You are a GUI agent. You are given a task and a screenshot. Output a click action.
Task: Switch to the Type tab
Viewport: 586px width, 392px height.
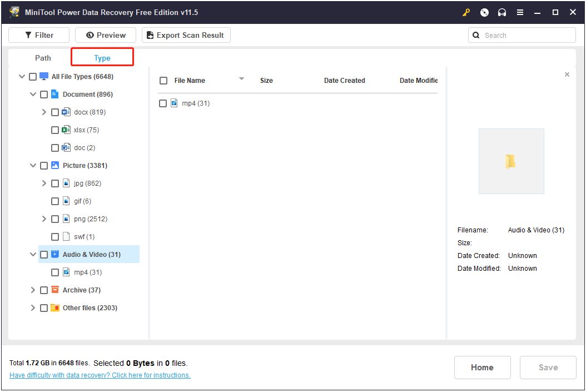click(102, 58)
